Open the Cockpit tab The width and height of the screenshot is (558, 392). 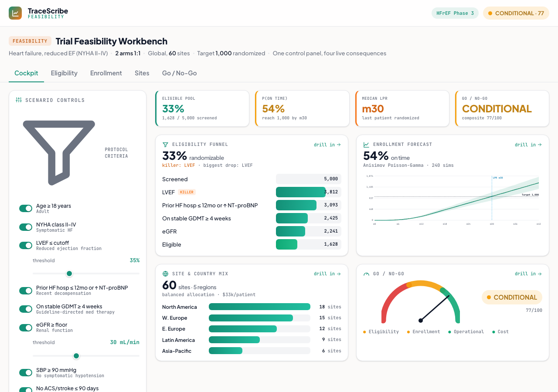coord(26,73)
